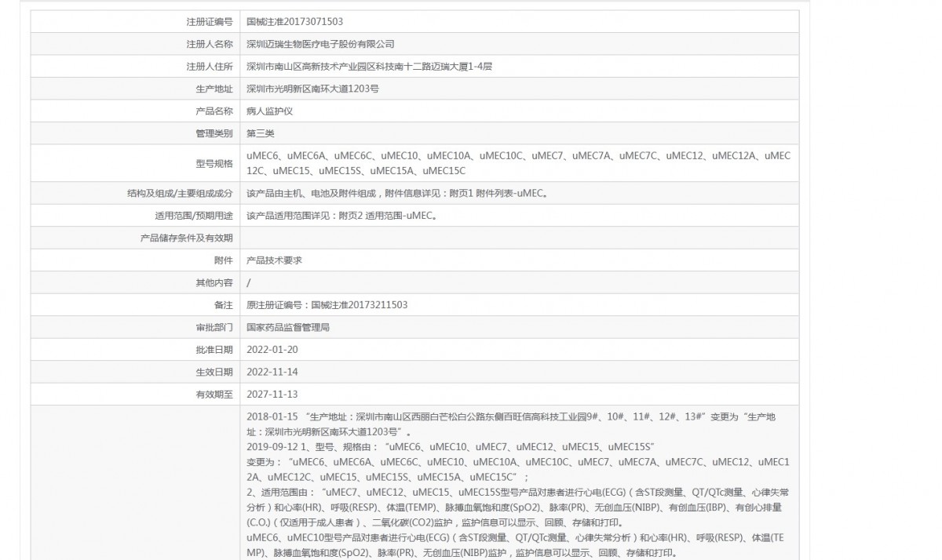
Task: Click the 注册人住所 label
Action: (x=209, y=67)
